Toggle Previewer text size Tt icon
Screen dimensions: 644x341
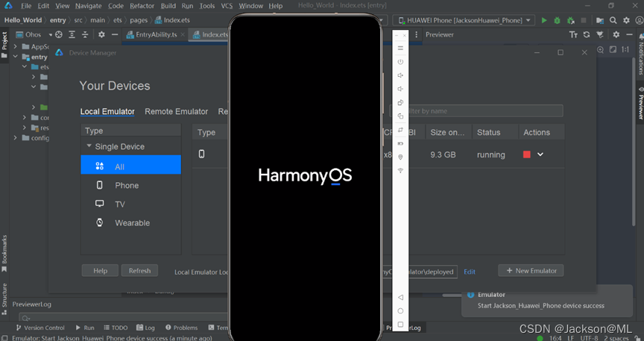573,35
